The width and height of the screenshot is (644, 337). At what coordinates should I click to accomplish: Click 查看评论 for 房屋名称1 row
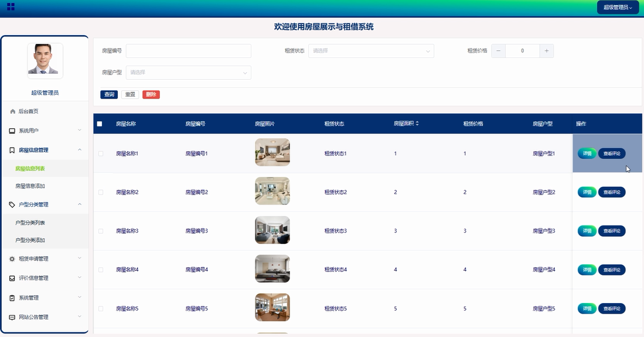(612, 154)
